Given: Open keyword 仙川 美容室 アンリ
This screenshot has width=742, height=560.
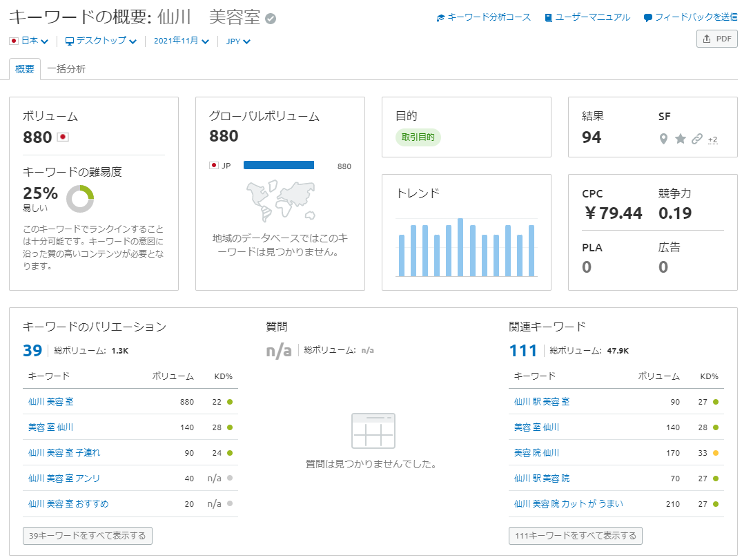Looking at the screenshot, I should (x=64, y=479).
